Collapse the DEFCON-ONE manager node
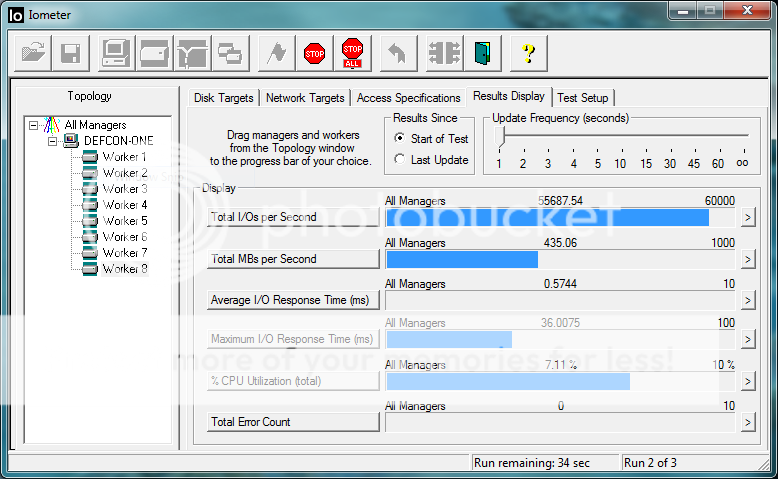The width and height of the screenshot is (778, 479). pyautogui.click(x=53, y=141)
